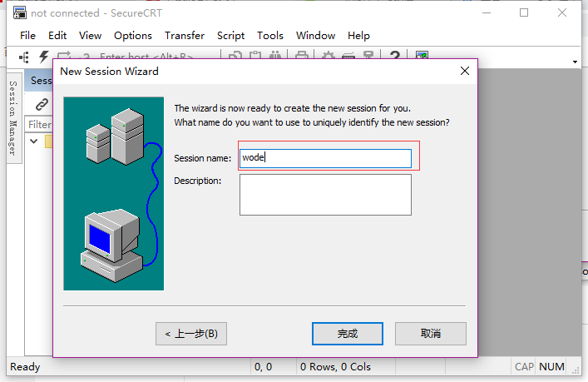Click the size grip at the window corner
Viewport: 588px width, 382px height.
576,370
